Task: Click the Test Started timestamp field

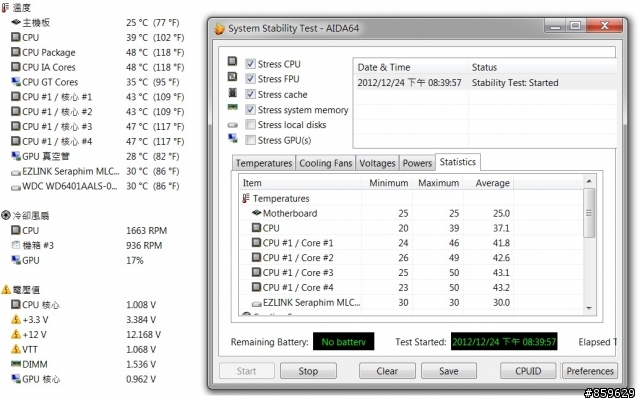Action: 504,341
